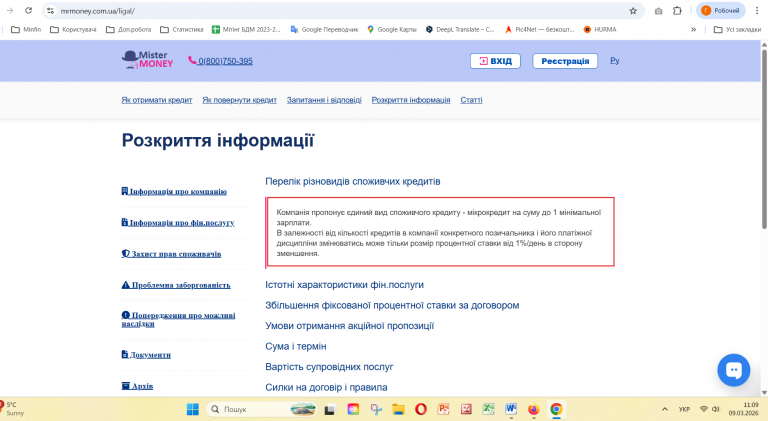Open Як отримати кредит menu link
Image resolution: width=768 pixels, height=421 pixels.
pyautogui.click(x=157, y=100)
